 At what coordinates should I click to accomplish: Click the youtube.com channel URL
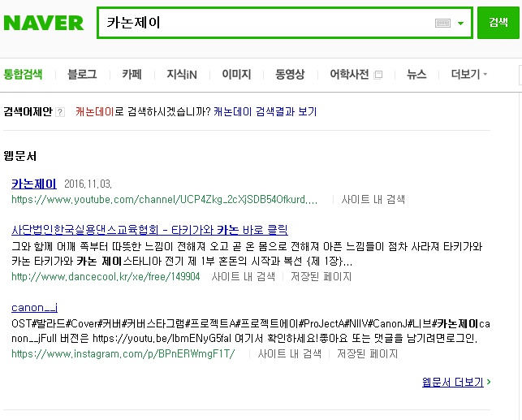[165, 199]
